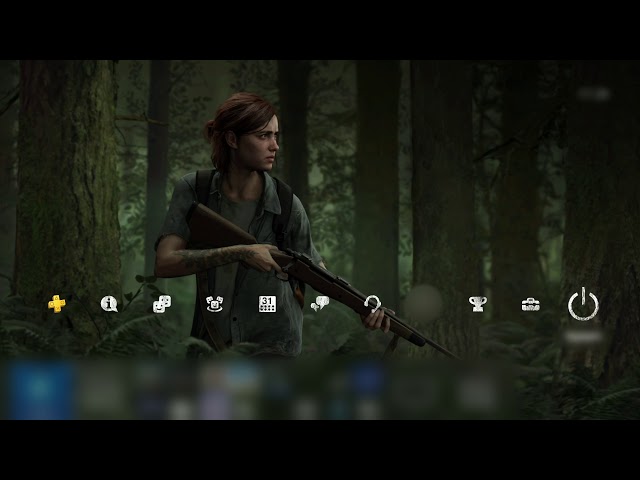This screenshot has width=640, height=480.
Task: Open the Messages speech bubbles icon
Action: pyautogui.click(x=320, y=304)
